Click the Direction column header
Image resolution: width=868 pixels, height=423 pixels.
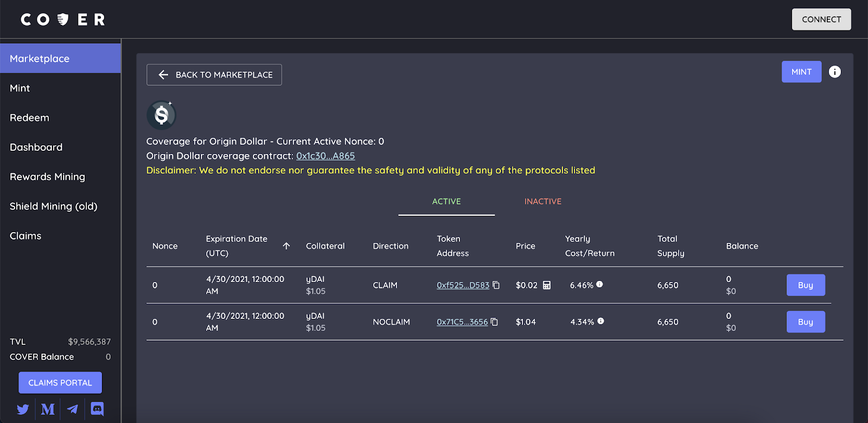click(391, 246)
